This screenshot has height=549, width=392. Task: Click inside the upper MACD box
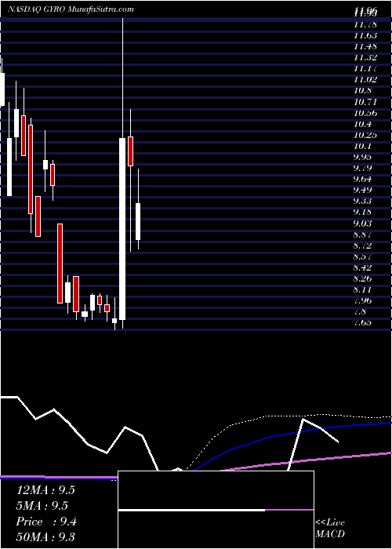[x=216, y=490]
